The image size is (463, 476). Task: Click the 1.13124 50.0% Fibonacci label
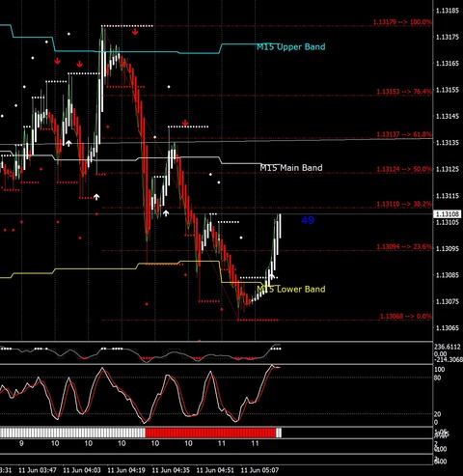click(404, 169)
